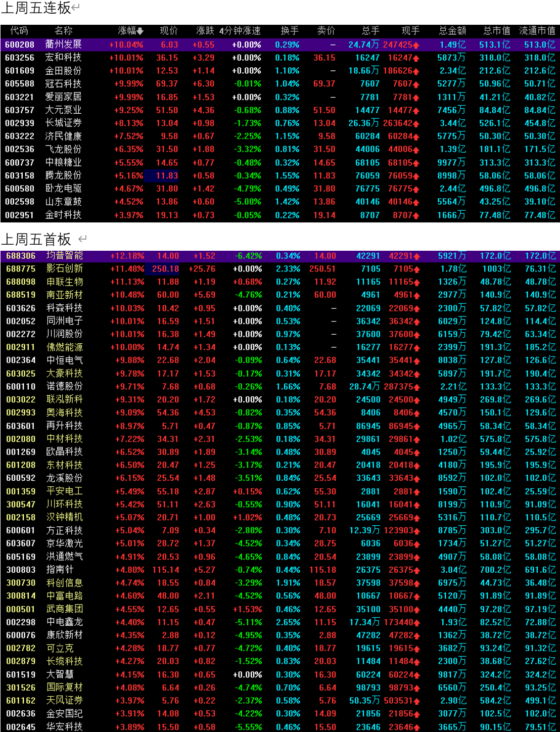The height and width of the screenshot is (732, 560).
Task: Click the red up arrow in 衢州发展 row
Action: (416, 45)
